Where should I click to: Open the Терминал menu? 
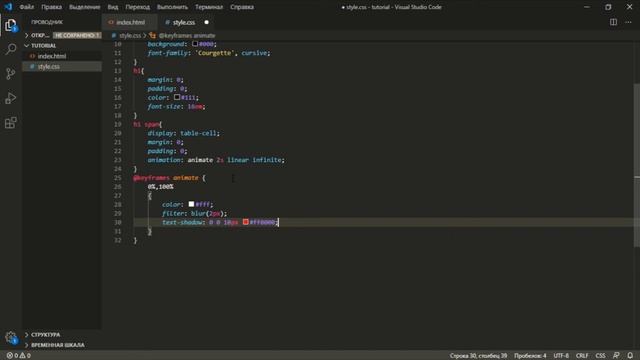[209, 7]
